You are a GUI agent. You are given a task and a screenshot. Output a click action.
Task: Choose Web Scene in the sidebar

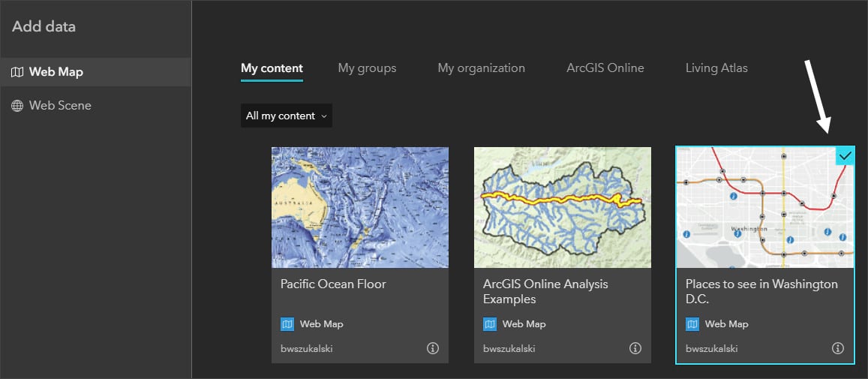[x=60, y=106]
